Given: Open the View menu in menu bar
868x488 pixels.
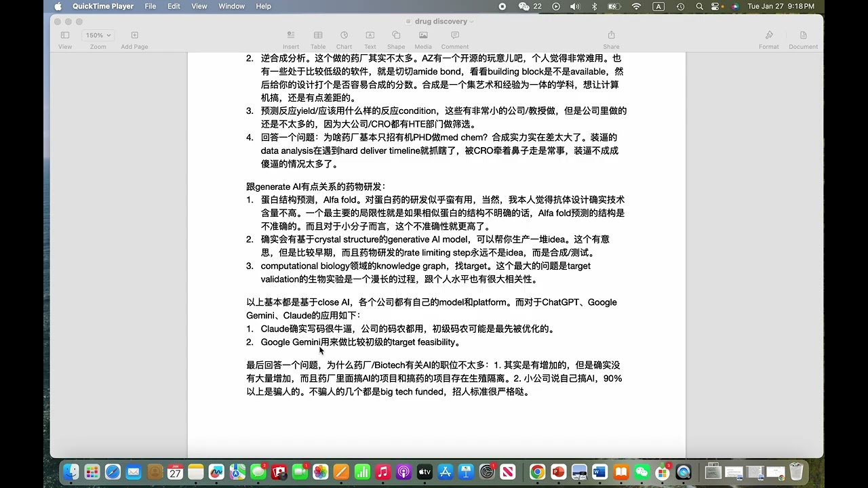Looking at the screenshot, I should click(199, 6).
